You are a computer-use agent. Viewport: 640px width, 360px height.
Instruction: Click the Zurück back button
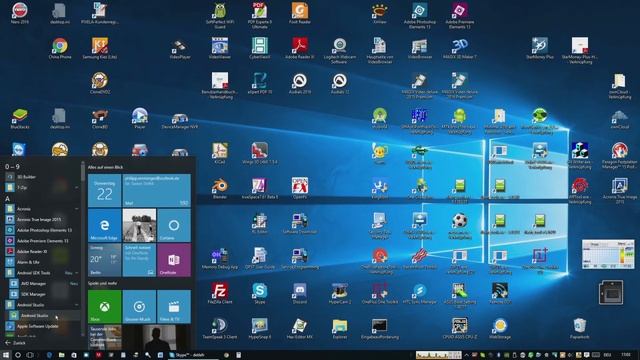(16, 343)
